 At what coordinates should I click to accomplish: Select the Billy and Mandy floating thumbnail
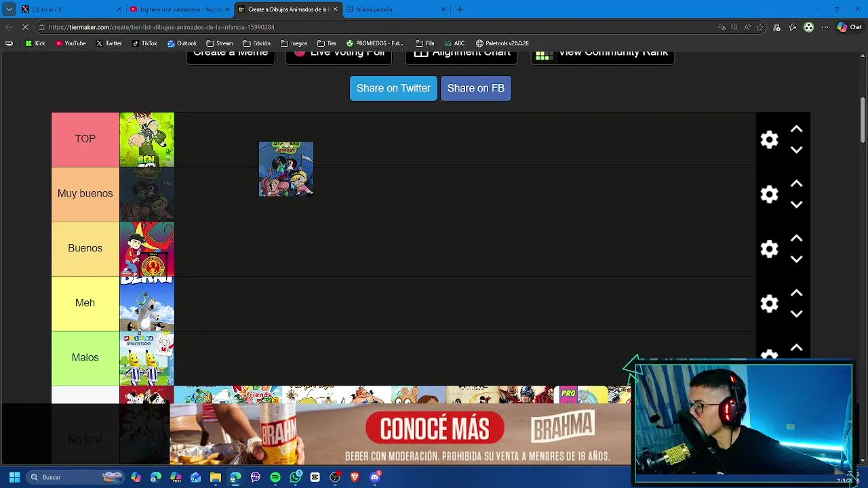[x=286, y=169]
